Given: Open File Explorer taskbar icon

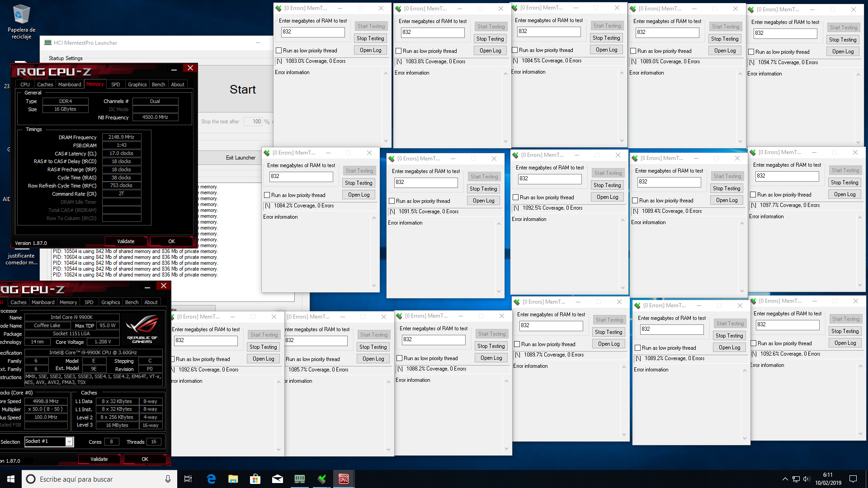Looking at the screenshot, I should 233,479.
